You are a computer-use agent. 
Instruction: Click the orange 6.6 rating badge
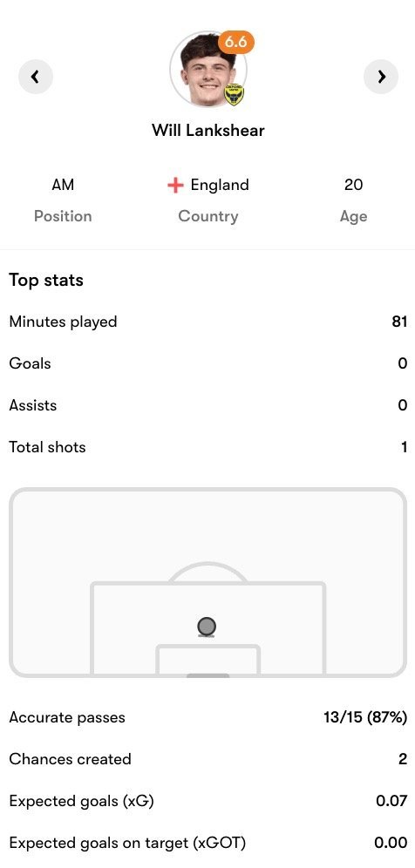[x=236, y=43]
